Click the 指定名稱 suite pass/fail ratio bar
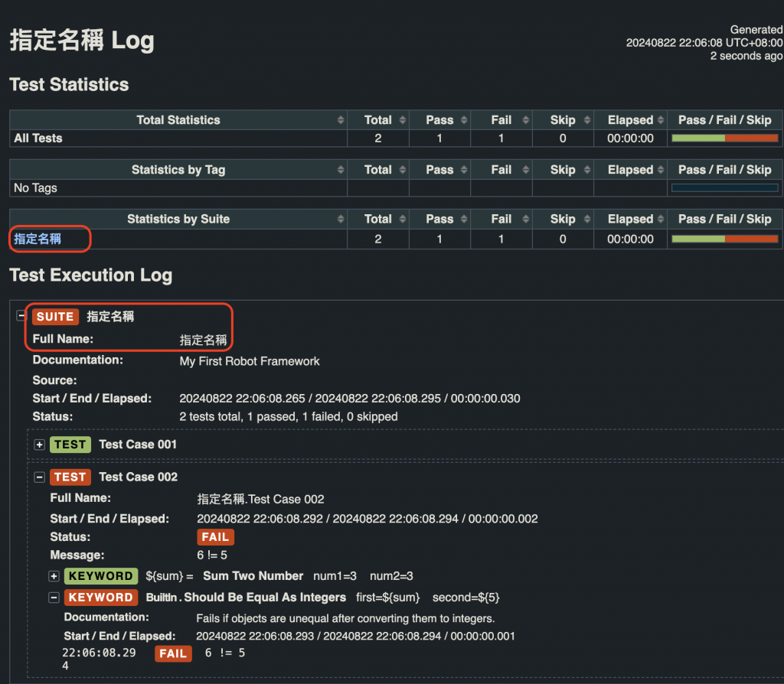784x684 pixels. click(724, 239)
